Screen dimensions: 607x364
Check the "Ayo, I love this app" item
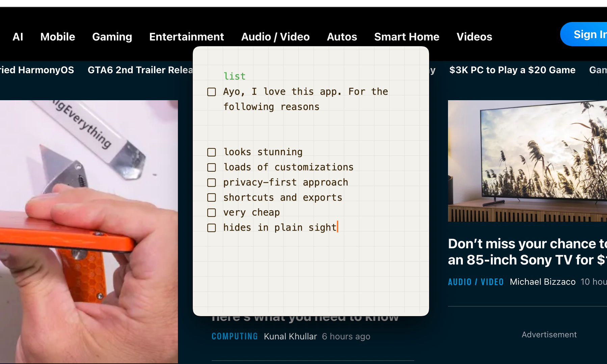[211, 91]
